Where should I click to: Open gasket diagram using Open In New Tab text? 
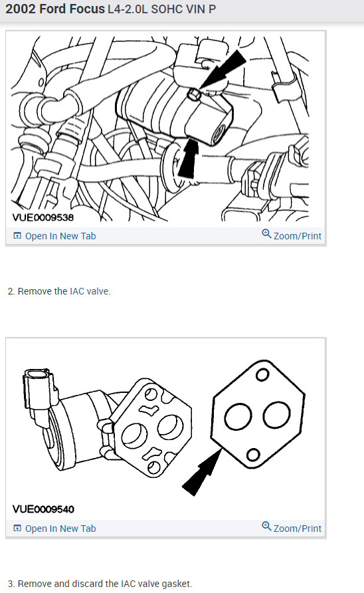[x=60, y=529]
